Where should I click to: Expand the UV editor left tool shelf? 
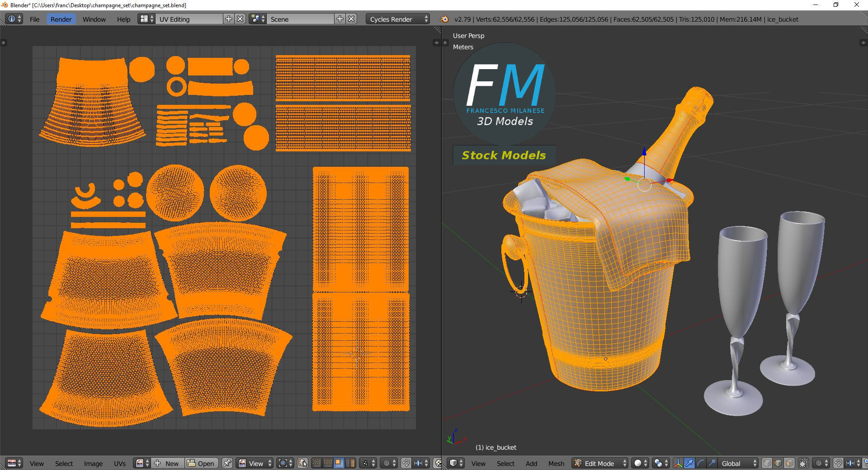[3, 43]
